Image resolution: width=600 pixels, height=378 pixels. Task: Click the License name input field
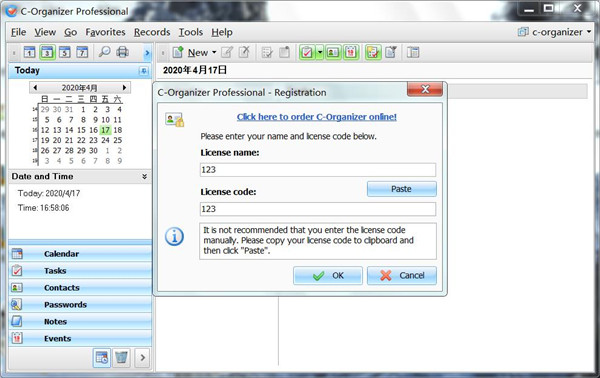point(318,169)
